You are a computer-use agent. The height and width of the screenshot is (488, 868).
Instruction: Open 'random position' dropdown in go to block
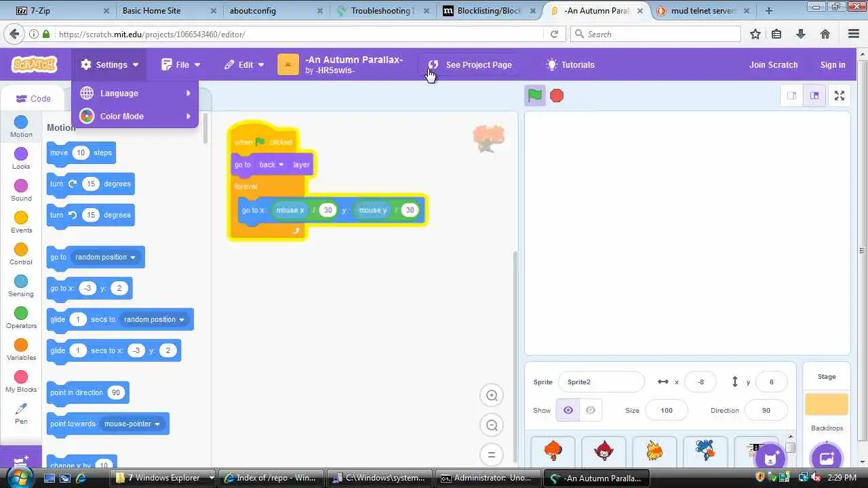[105, 257]
